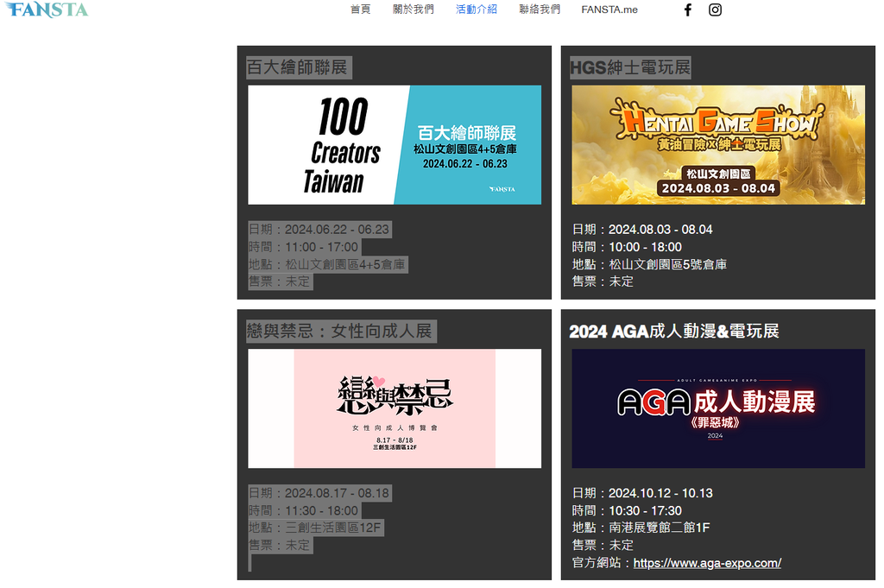Click the time text 11:00 - 17:00
884x588 pixels.
coord(321,247)
